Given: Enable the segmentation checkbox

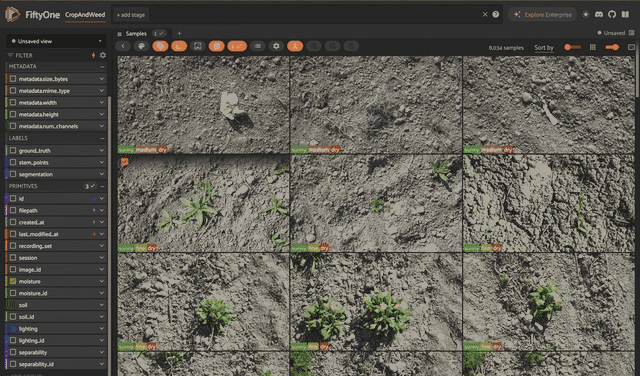Looking at the screenshot, I should click(13, 174).
